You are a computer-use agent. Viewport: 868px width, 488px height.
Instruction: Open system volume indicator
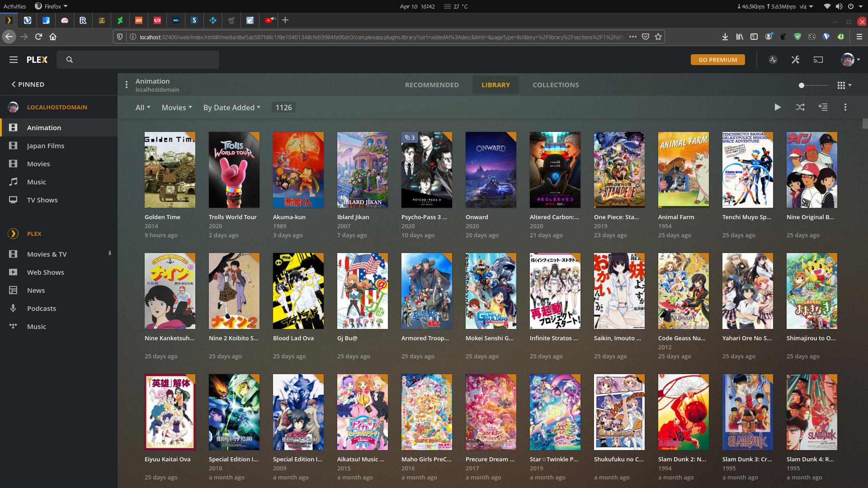[839, 6]
